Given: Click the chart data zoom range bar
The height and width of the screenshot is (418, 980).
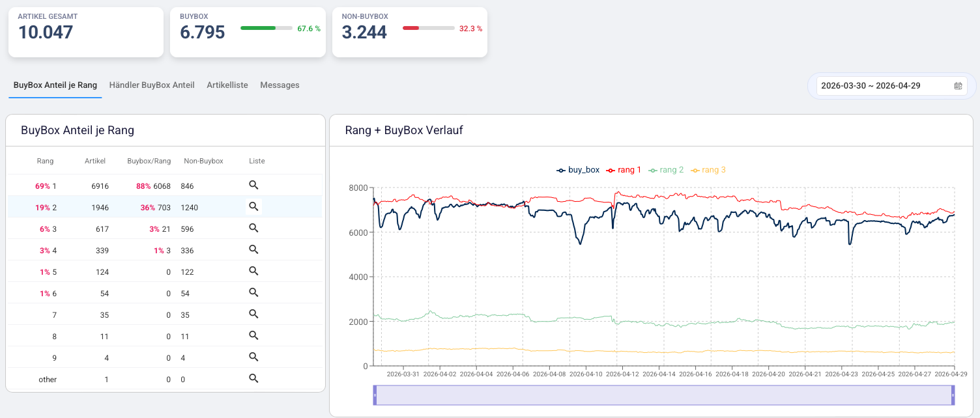Looking at the screenshot, I should (663, 395).
